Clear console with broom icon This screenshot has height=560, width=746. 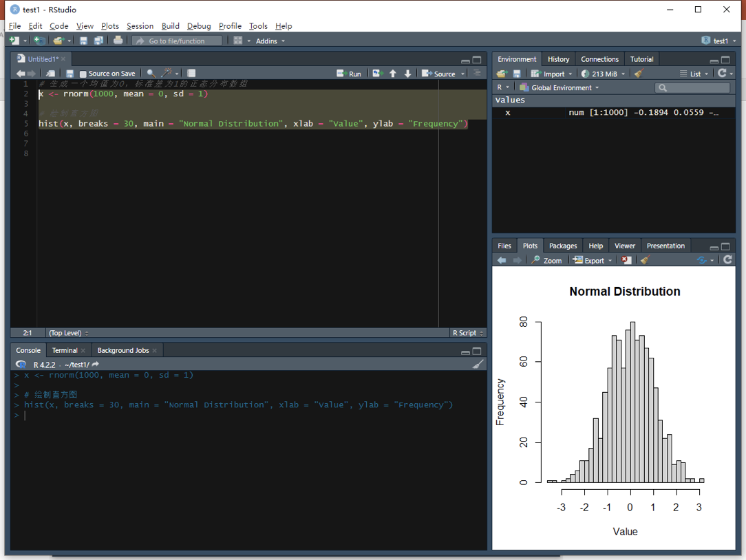478,365
